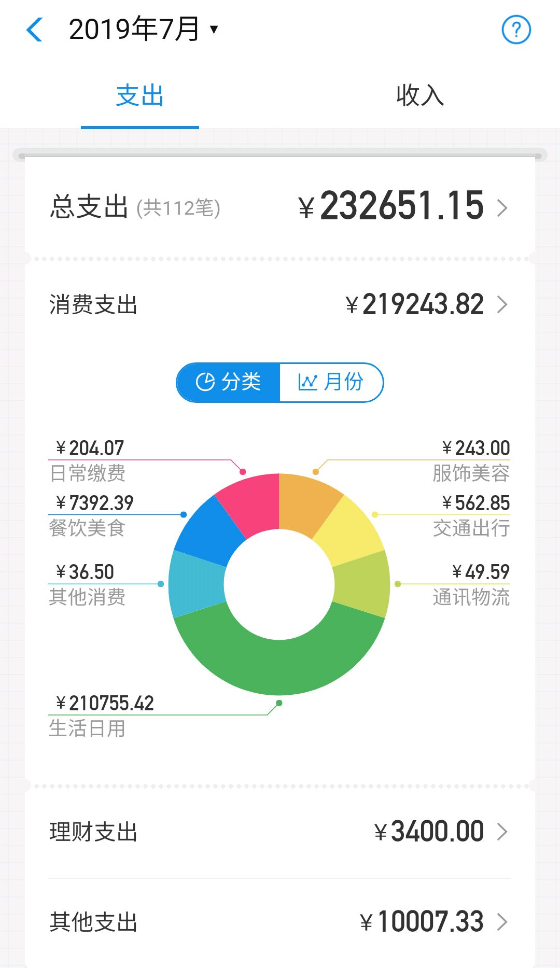This screenshot has width=560, height=968.
Task: Select the 生活日用 category label
Action: coord(87,728)
